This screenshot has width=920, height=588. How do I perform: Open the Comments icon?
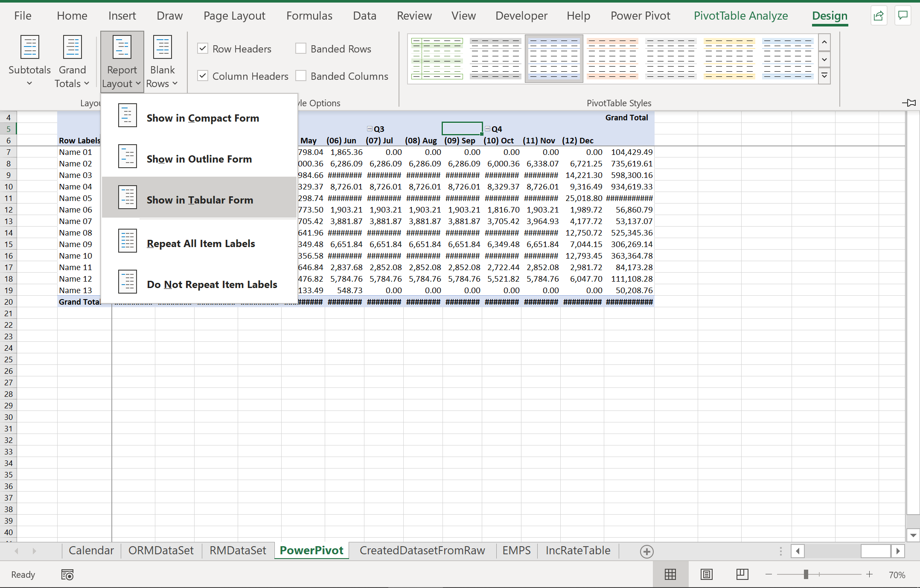tap(903, 16)
